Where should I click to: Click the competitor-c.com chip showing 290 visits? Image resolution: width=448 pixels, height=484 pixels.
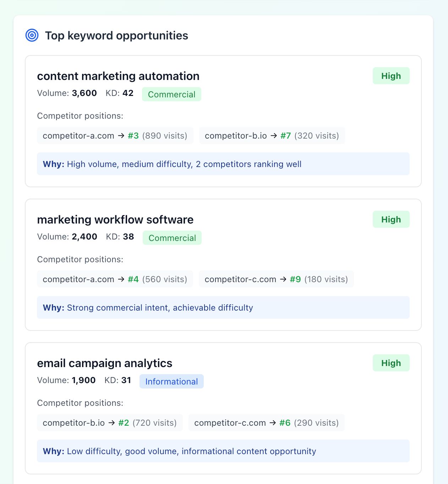click(267, 423)
